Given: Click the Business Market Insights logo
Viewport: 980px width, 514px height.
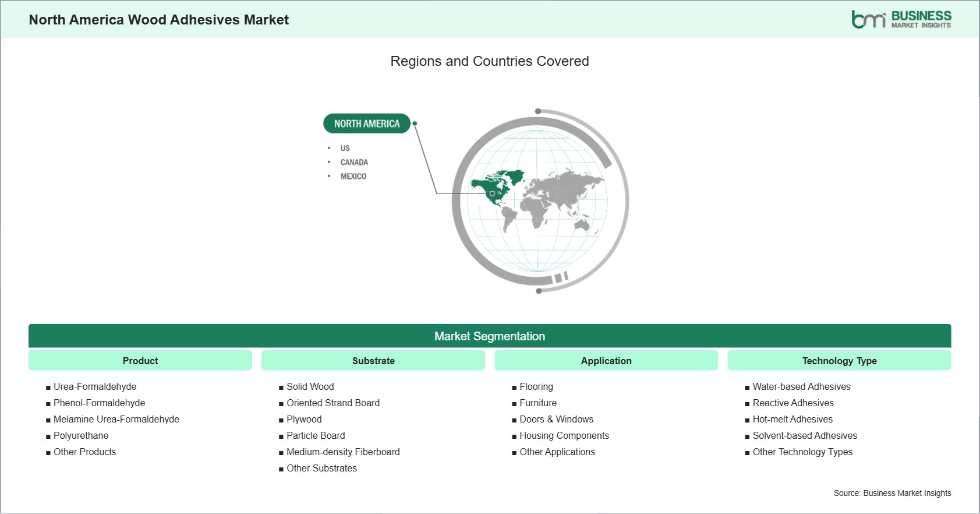Looking at the screenshot, I should [901, 19].
